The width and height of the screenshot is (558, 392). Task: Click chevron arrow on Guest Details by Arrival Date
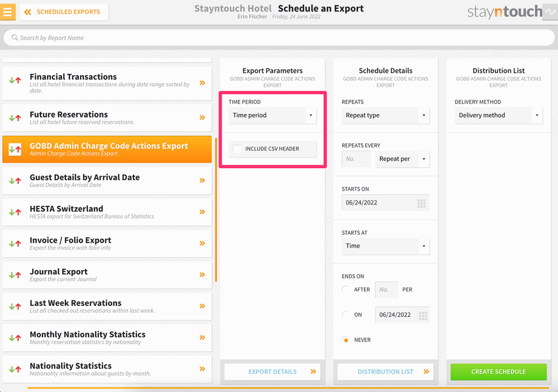(202, 180)
